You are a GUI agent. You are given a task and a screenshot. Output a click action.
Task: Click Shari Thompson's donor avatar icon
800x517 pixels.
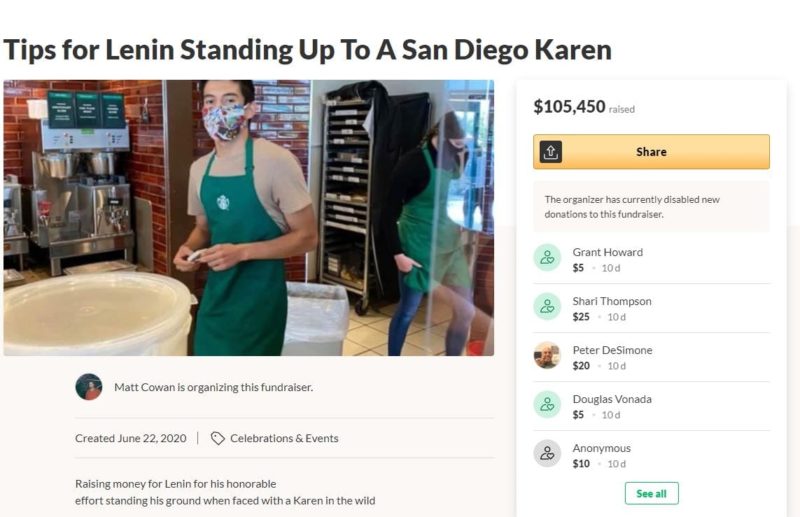547,306
